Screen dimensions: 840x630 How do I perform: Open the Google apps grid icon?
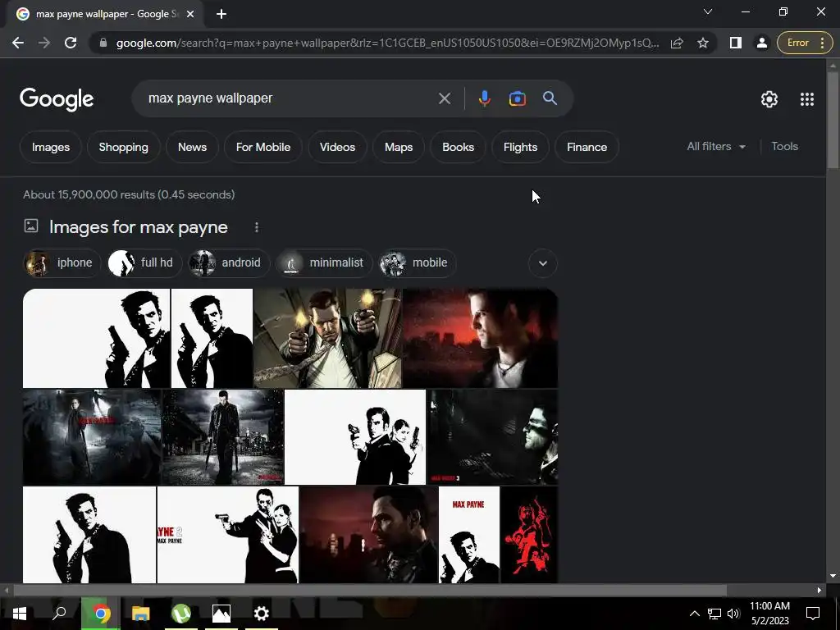807,99
